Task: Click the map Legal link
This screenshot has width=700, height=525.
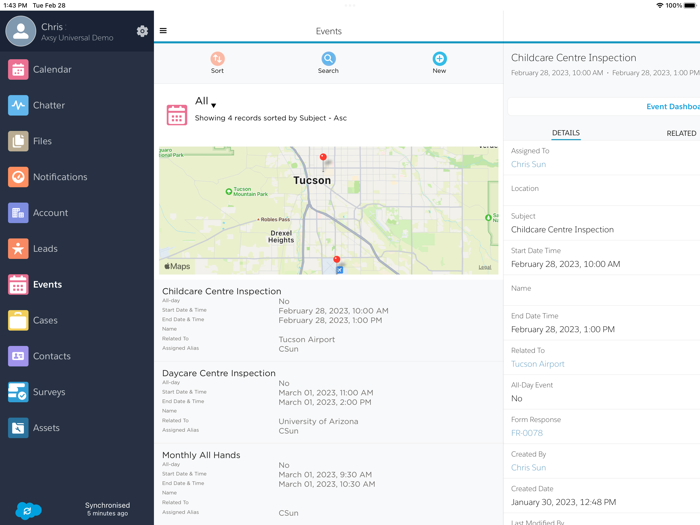Action: [x=485, y=267]
